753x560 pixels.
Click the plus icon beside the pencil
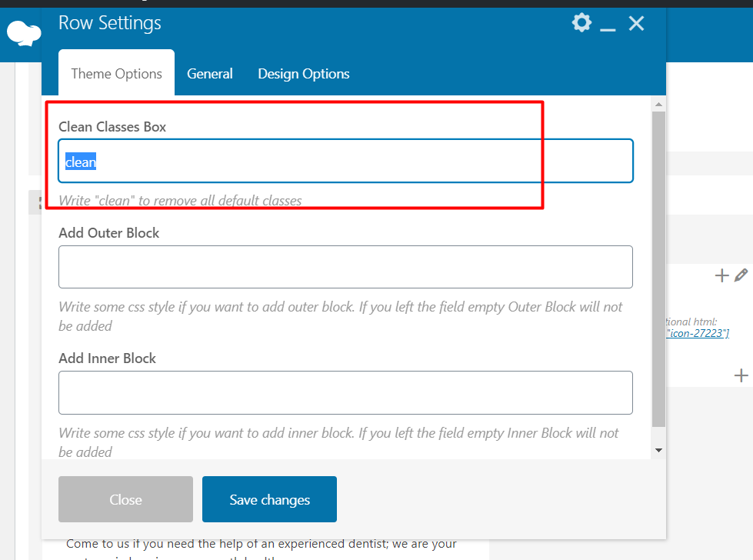(x=721, y=275)
